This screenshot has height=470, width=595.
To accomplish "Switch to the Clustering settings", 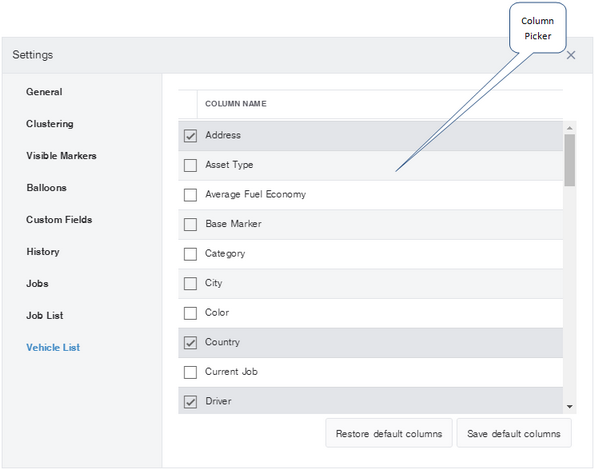I will [50, 124].
